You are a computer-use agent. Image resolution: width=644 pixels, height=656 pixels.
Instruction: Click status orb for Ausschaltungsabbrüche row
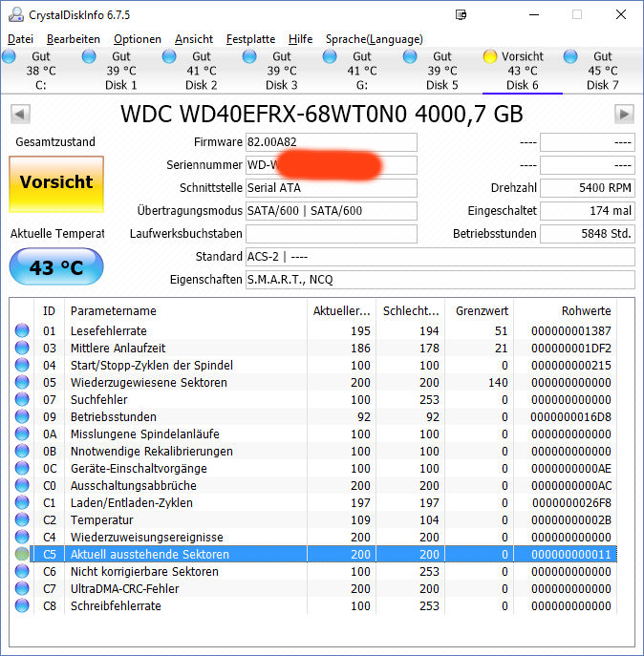(22, 485)
